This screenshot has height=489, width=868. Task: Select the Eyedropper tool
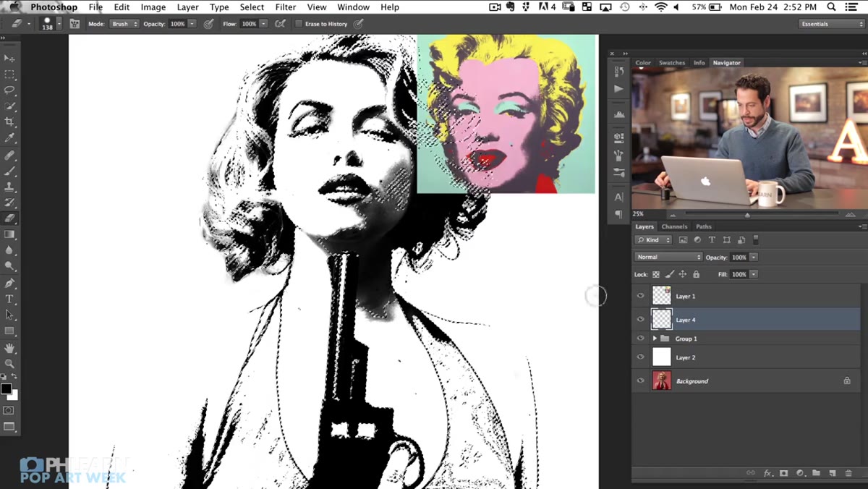click(x=9, y=138)
